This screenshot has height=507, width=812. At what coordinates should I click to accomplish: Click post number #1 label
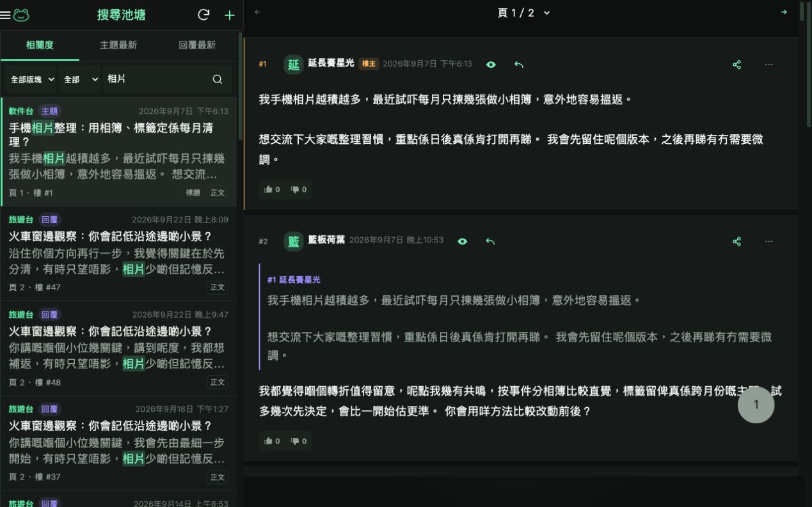coord(262,65)
